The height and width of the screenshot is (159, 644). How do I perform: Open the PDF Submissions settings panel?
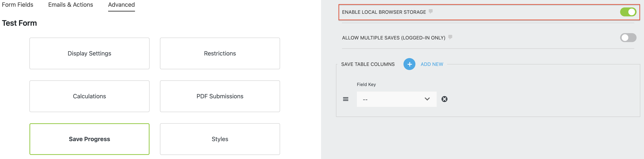[219, 96]
